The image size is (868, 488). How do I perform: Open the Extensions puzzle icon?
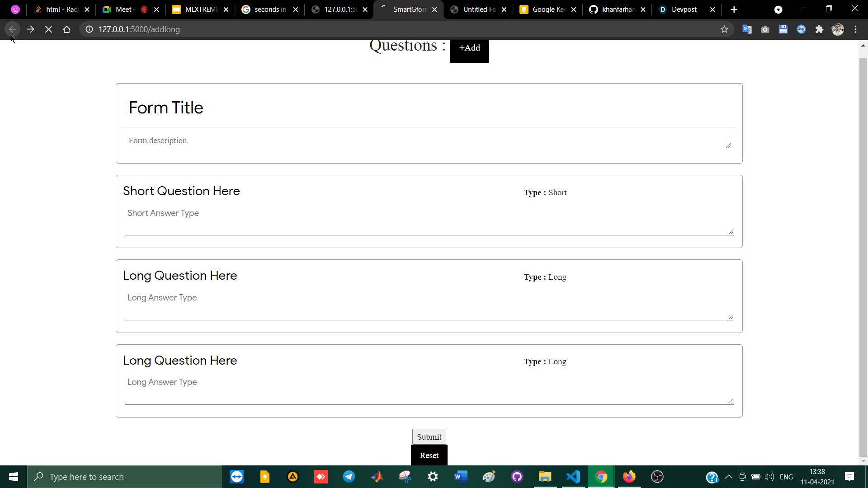tap(819, 29)
